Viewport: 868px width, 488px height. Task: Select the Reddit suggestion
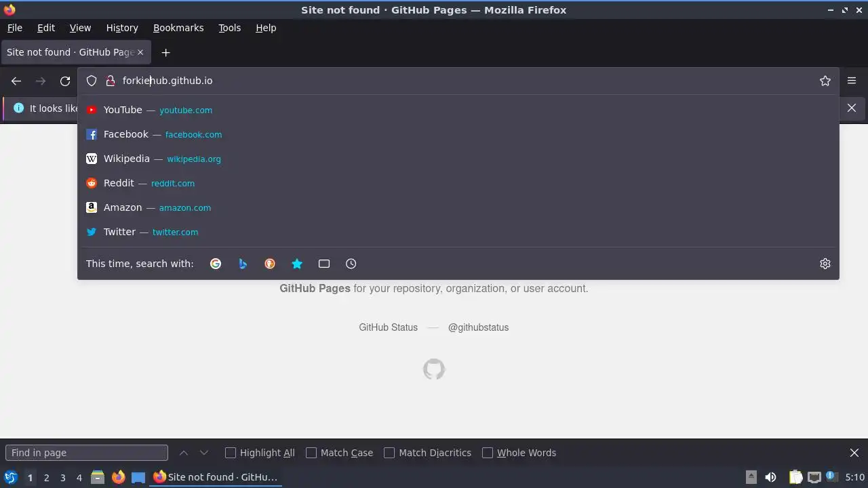(458, 183)
